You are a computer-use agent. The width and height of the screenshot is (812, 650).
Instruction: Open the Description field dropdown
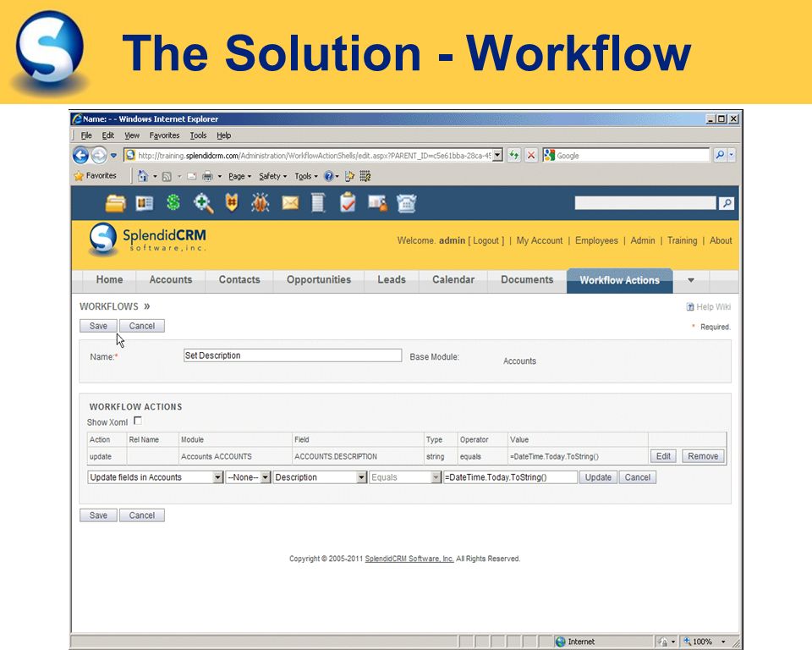pos(361,477)
